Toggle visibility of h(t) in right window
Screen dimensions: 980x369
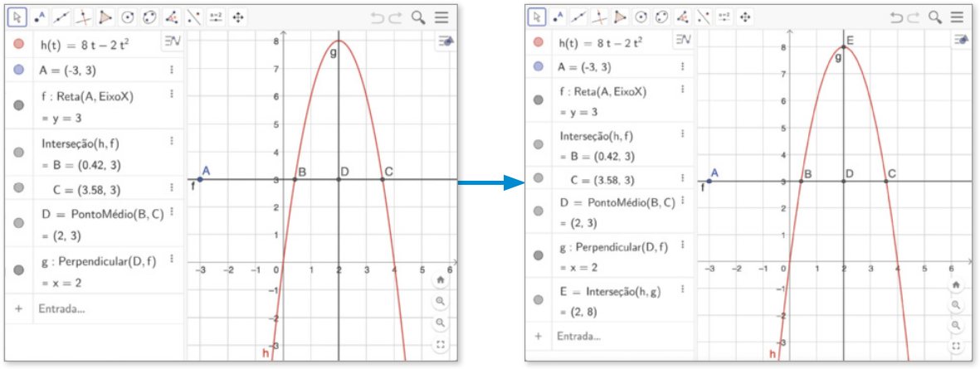tap(539, 43)
